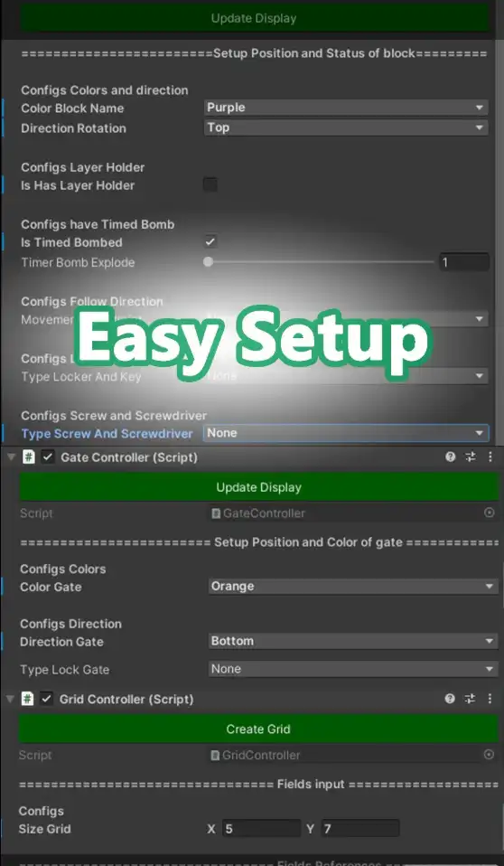The width and height of the screenshot is (504, 866).
Task: Open the Direction Rotation dropdown showing Top
Action: [346, 127]
